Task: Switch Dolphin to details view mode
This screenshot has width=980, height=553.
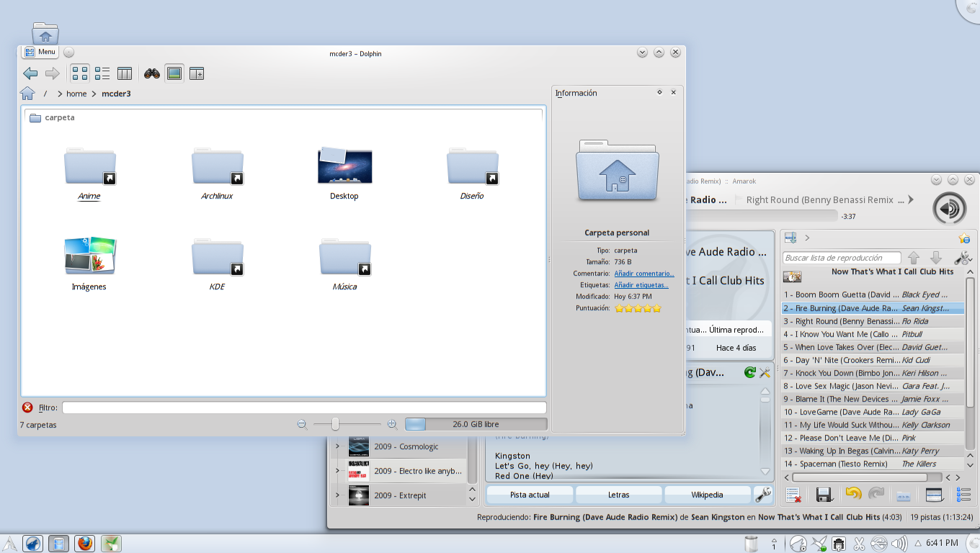Action: 102,73
